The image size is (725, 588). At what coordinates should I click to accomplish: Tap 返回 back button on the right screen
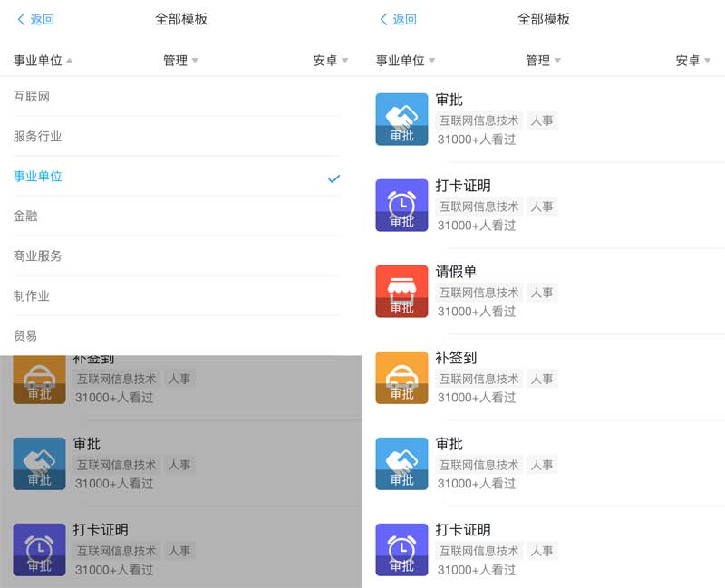click(x=398, y=19)
